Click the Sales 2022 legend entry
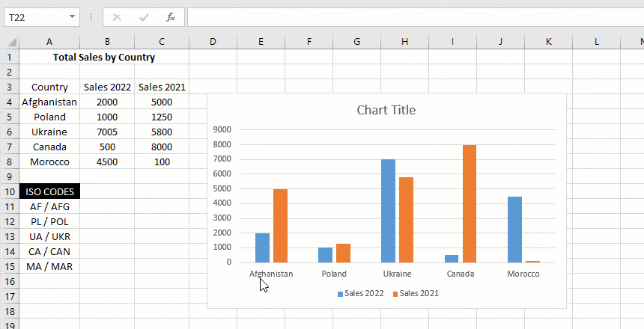 [x=361, y=293]
